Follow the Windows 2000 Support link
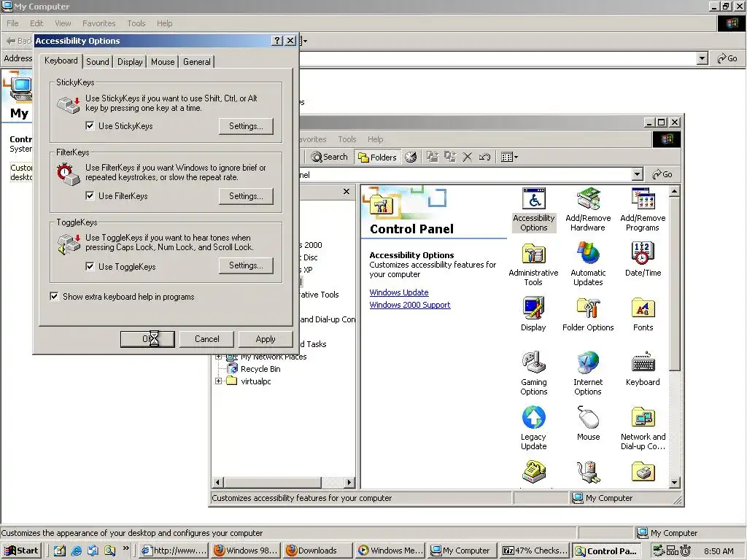Screen dimensions: 747x560 click(410, 305)
